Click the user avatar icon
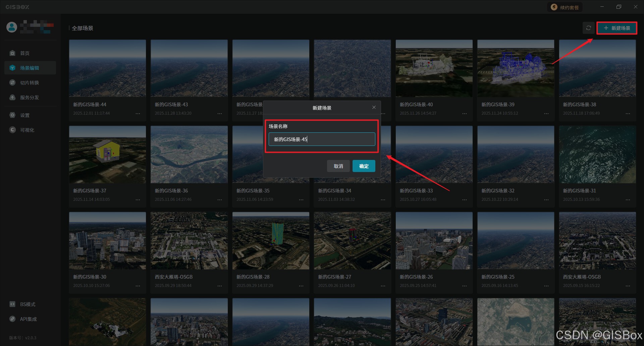This screenshot has width=644, height=346. (x=12, y=27)
